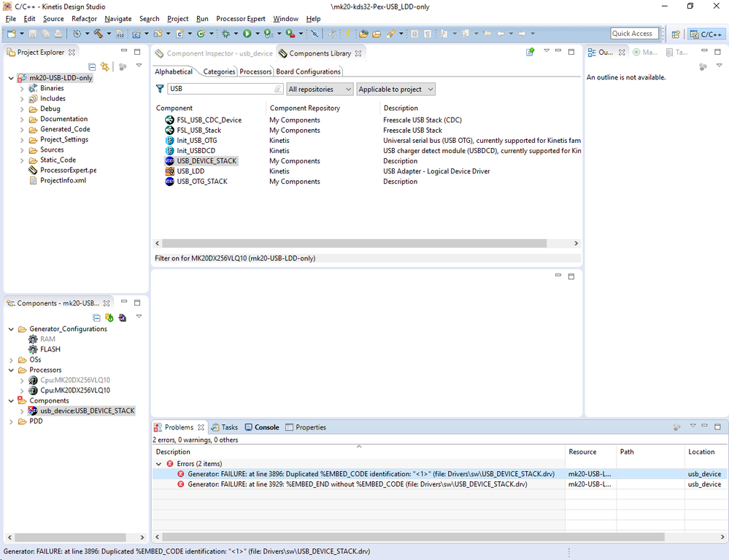Expand the PDD folder node
This screenshot has height=560, width=729.
tap(11, 421)
